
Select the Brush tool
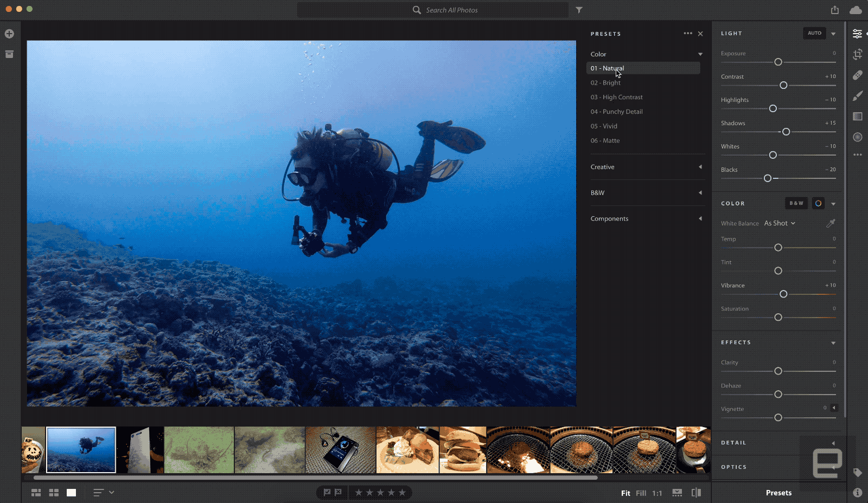[x=858, y=96]
